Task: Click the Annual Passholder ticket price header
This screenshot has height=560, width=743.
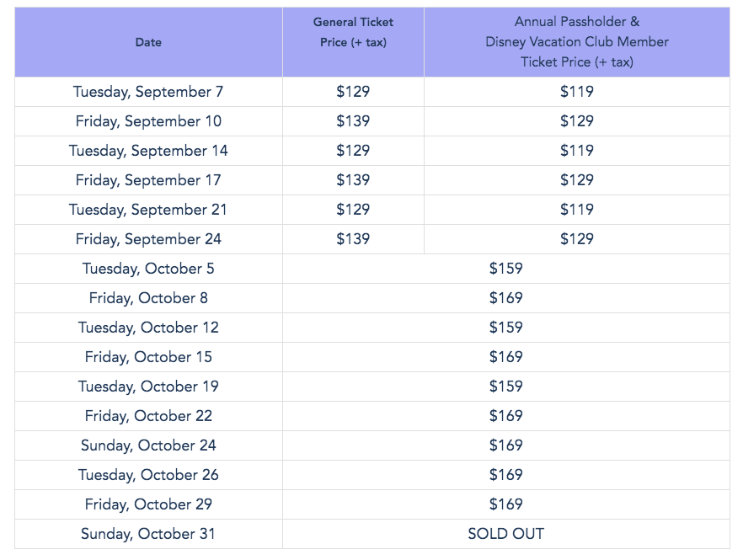Action: tap(576, 42)
